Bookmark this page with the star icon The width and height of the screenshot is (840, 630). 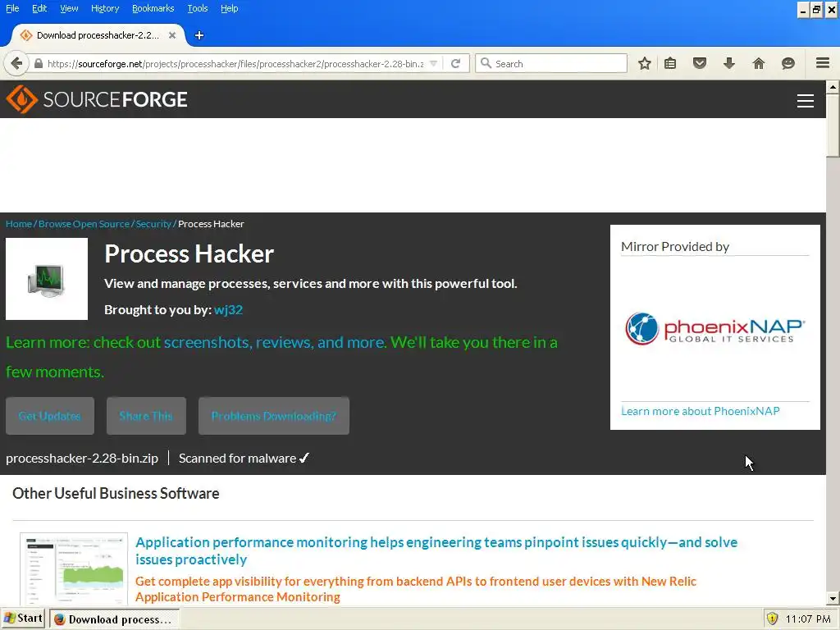pos(645,64)
